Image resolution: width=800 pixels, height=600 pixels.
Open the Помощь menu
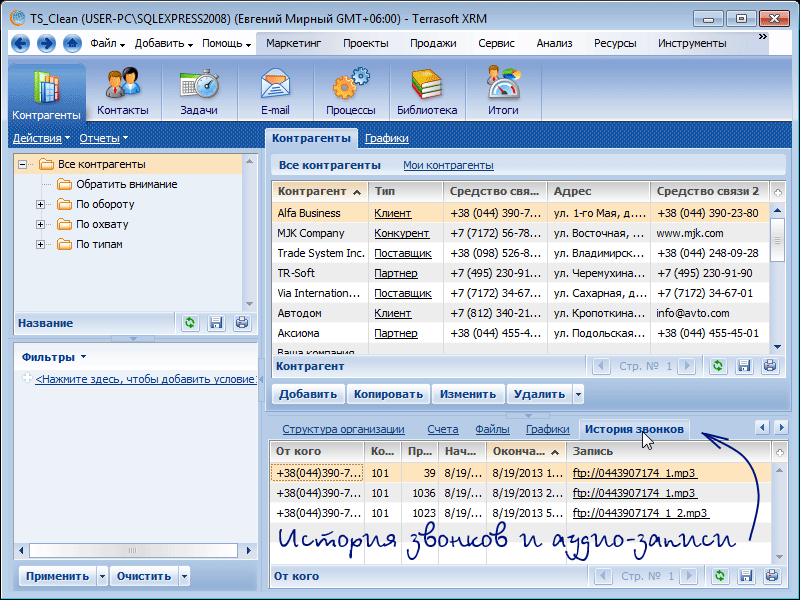coord(227,43)
